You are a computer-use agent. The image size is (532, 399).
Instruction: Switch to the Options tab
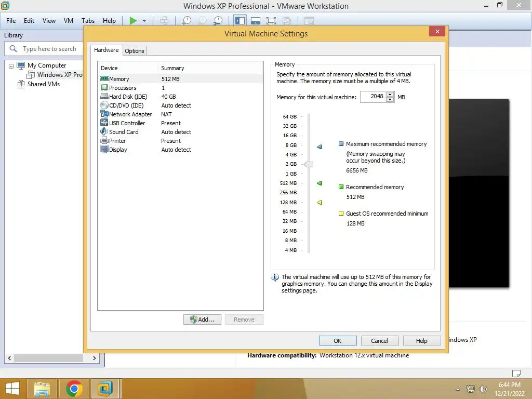[135, 51]
